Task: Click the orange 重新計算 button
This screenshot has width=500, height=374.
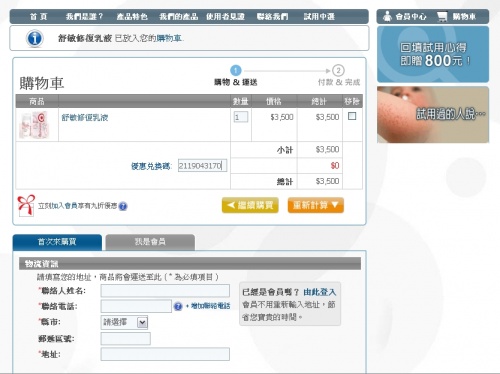Action: pyautogui.click(x=316, y=205)
